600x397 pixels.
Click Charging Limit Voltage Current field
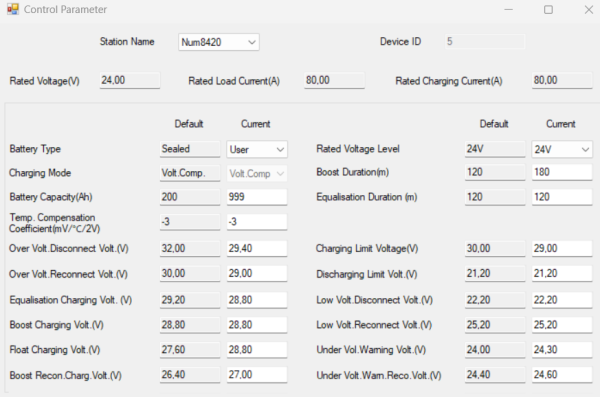pos(562,248)
